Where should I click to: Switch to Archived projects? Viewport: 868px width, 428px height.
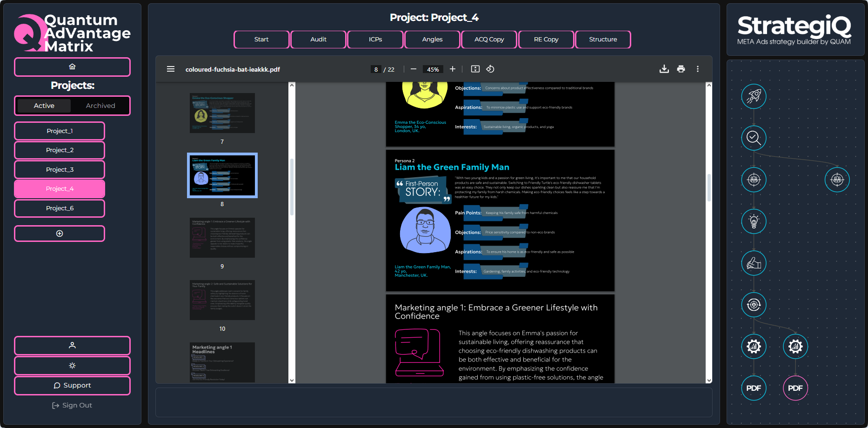tap(100, 106)
